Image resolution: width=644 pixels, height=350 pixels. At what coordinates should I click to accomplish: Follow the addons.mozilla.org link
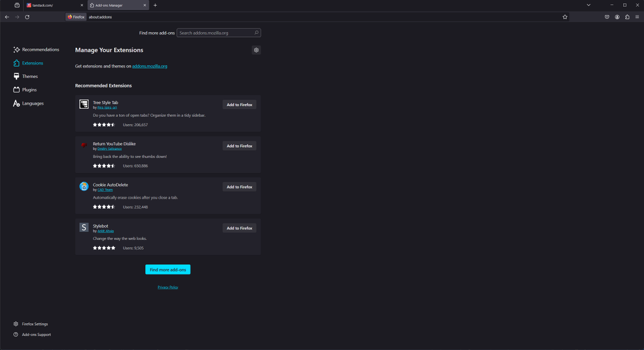point(150,66)
